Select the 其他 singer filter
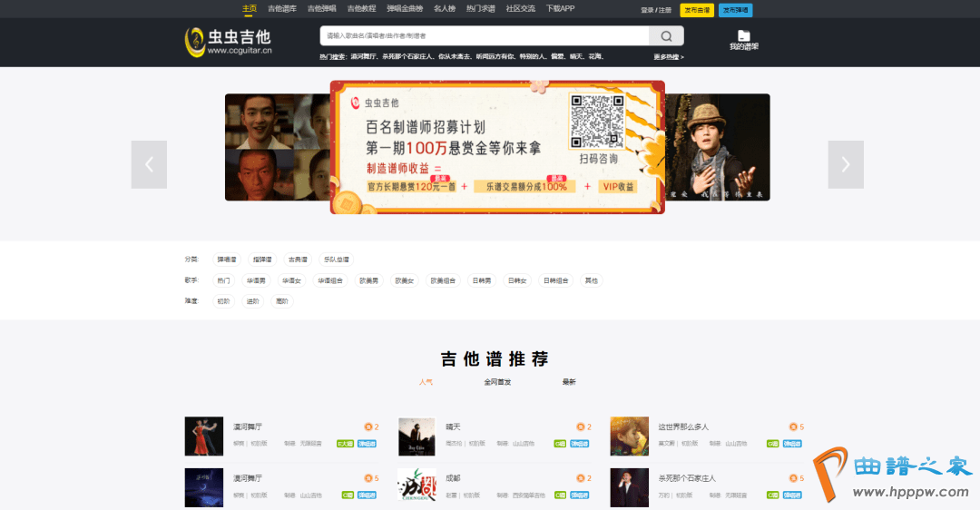This screenshot has width=980, height=510. (x=591, y=281)
